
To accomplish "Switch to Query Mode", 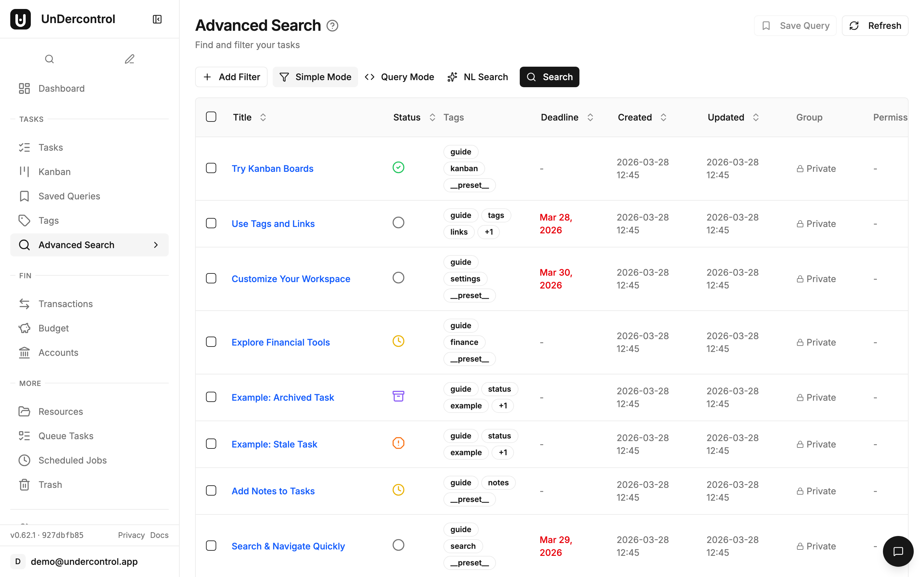I will point(399,77).
